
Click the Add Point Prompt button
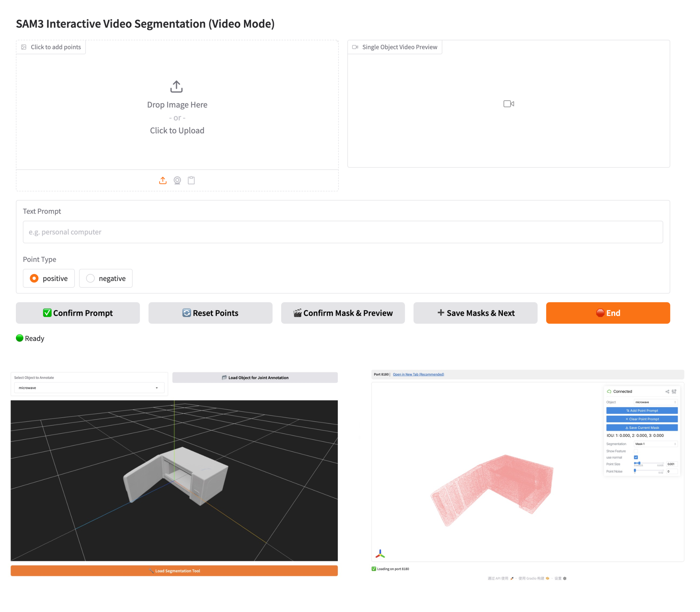pos(642,411)
